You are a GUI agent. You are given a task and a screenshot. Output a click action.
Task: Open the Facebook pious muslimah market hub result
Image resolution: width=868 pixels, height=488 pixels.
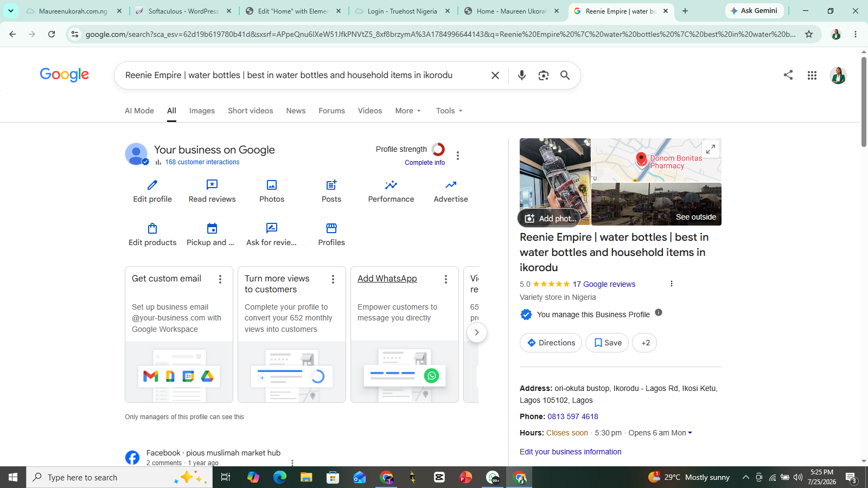click(213, 453)
